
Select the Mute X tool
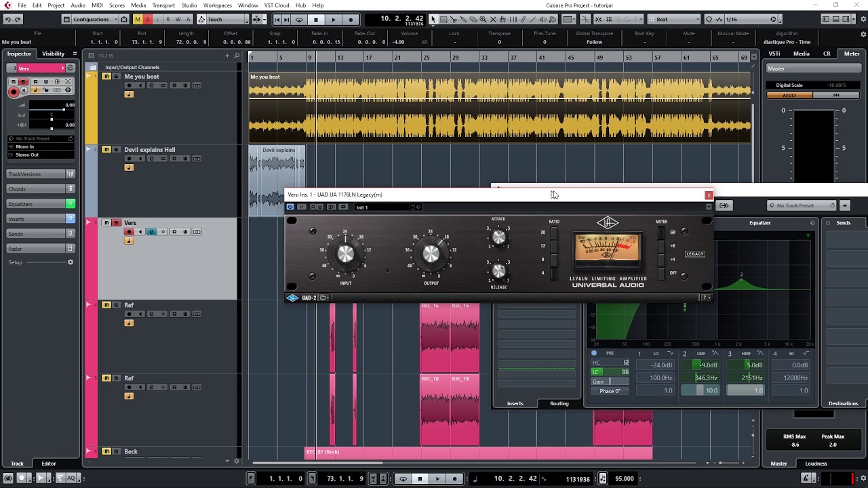493,20
